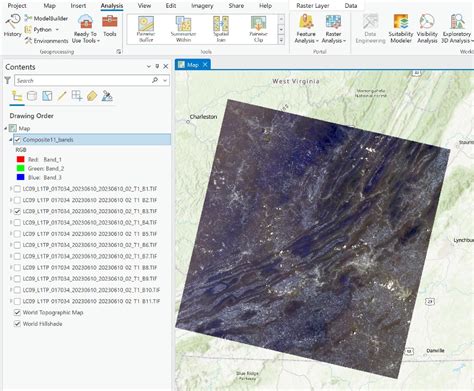Open the Project tab

point(17,6)
